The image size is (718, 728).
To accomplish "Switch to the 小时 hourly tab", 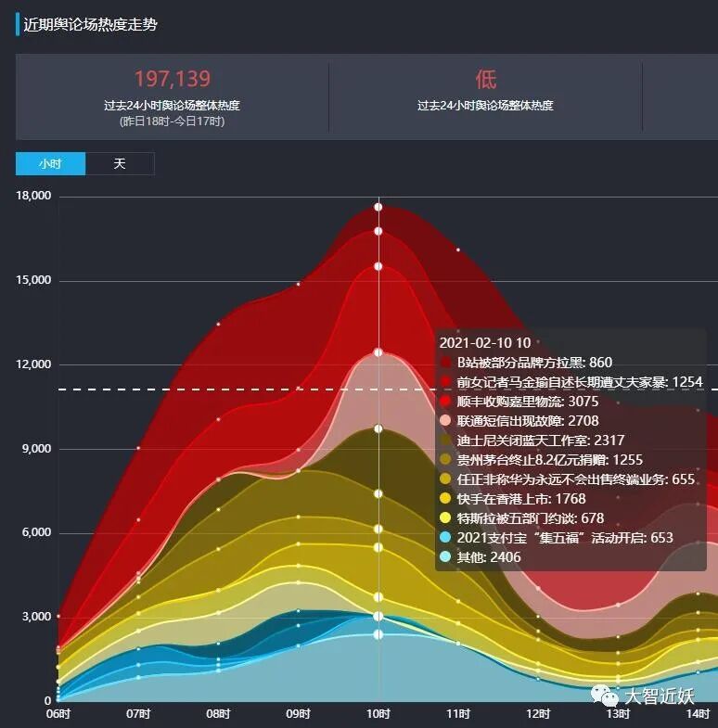I will click(51, 164).
